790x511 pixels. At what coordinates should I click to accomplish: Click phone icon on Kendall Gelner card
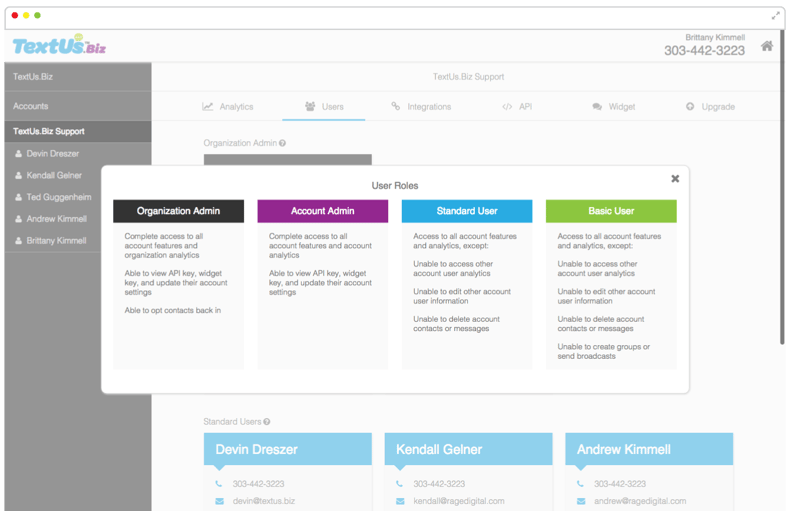[400, 484]
